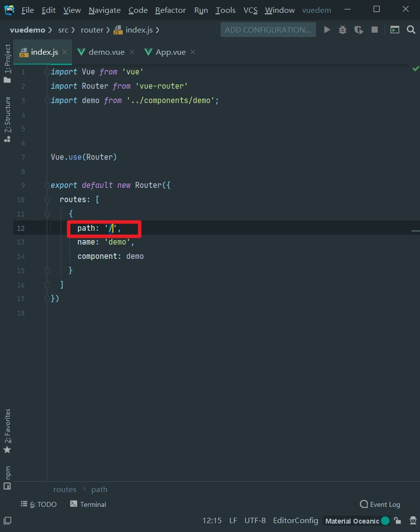Toggle the file read-only lock in status bar
The image size is (420, 532).
pos(398,520)
